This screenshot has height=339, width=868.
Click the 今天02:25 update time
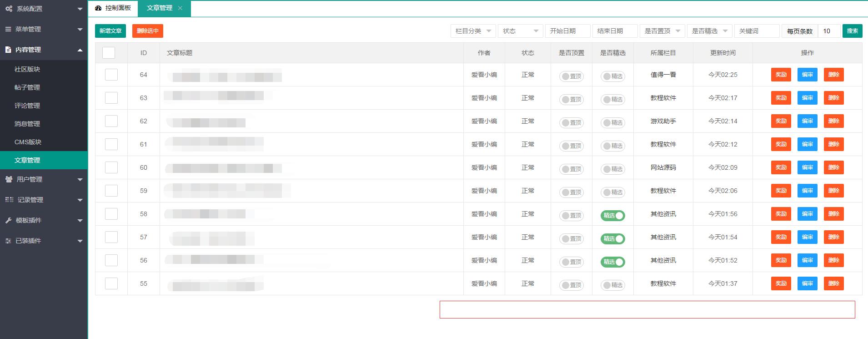pos(723,75)
